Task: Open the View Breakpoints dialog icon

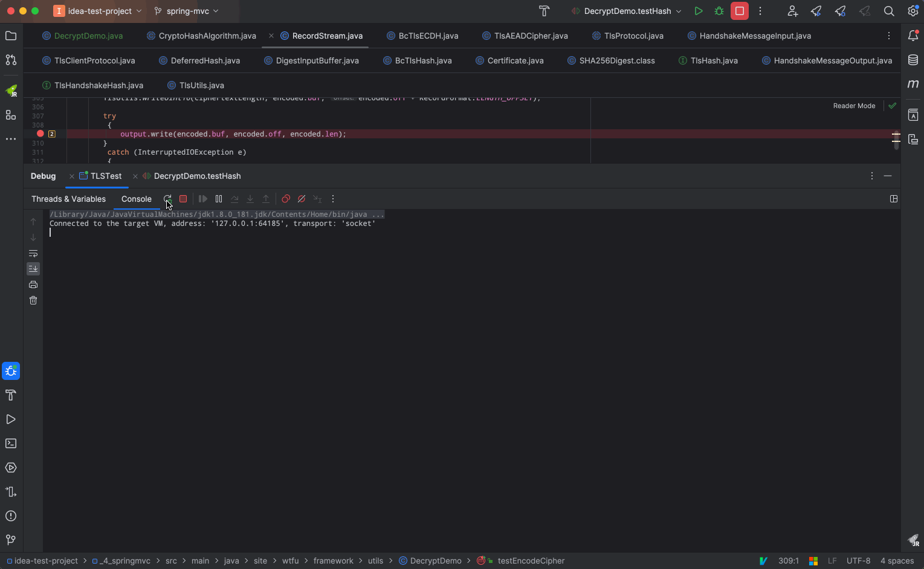Action: pyautogui.click(x=286, y=199)
